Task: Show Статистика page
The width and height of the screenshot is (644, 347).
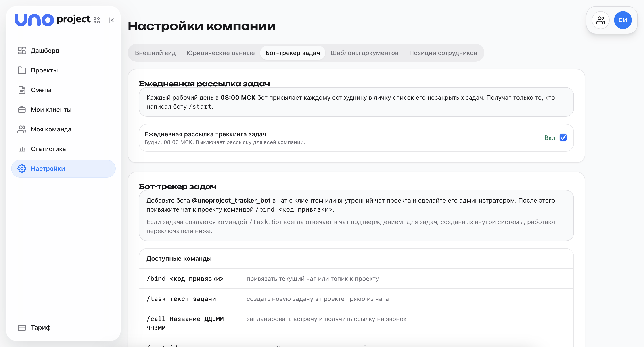Action: [x=63, y=149]
